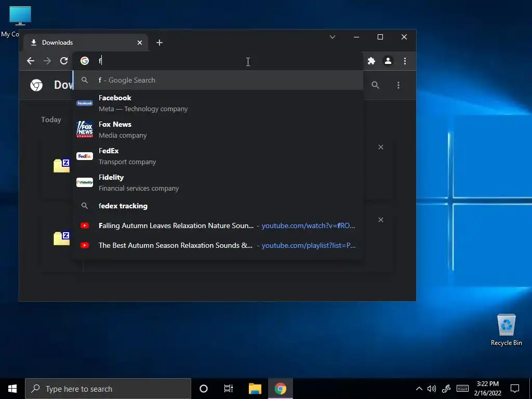Select the Fox News suggestion
The image size is (532, 399).
click(x=218, y=129)
